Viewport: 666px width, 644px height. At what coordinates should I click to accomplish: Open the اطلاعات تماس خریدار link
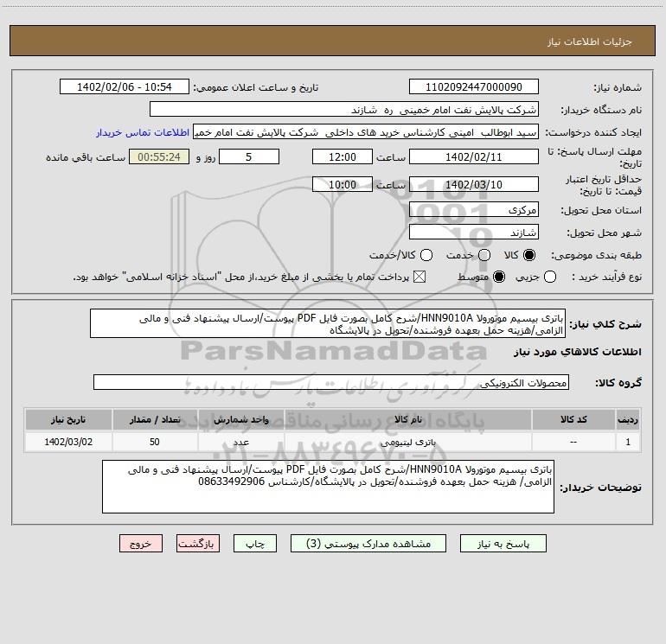click(x=143, y=132)
